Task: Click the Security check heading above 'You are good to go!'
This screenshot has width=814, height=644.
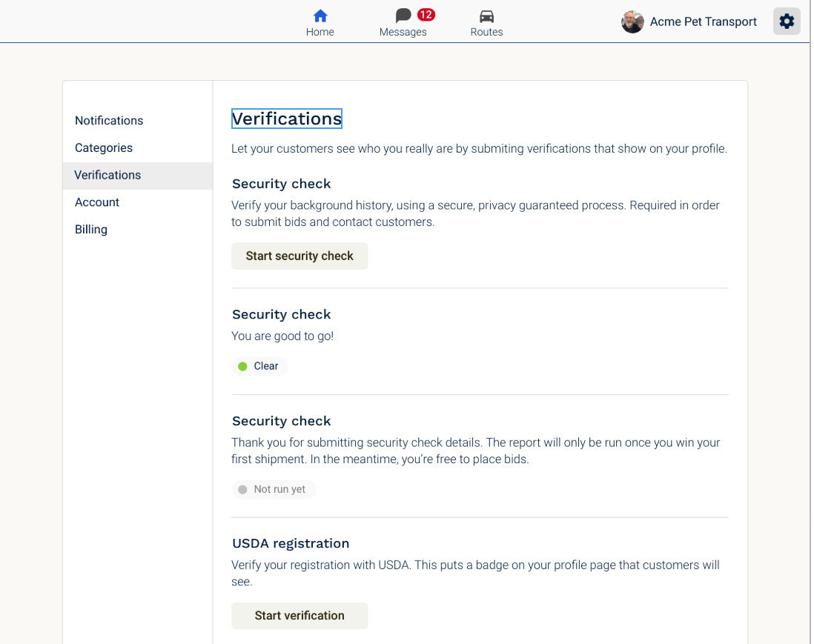Action: [x=282, y=314]
